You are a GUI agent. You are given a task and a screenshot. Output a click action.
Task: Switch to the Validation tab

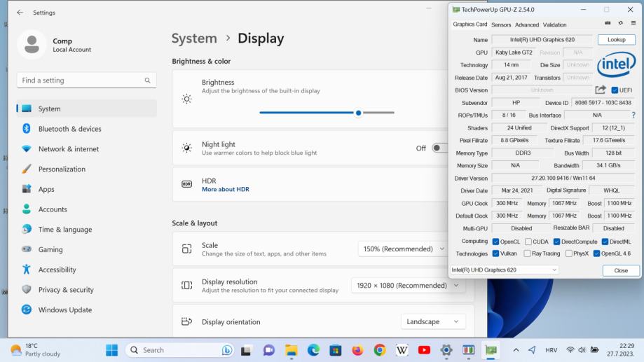pos(554,25)
